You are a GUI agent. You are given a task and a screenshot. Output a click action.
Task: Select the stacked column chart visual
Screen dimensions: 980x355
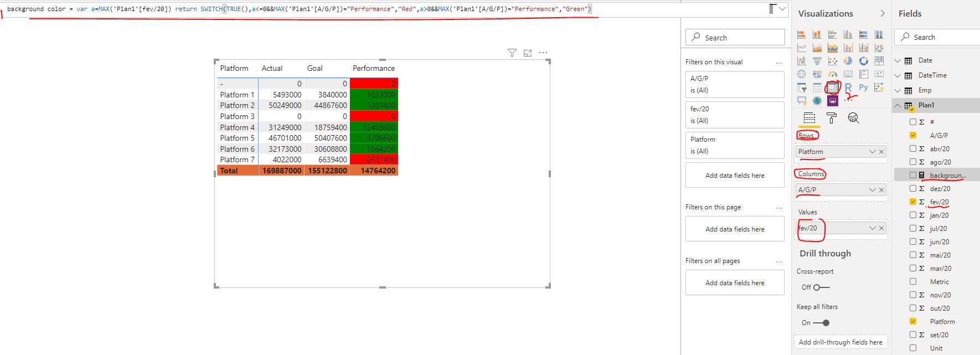[817, 34]
